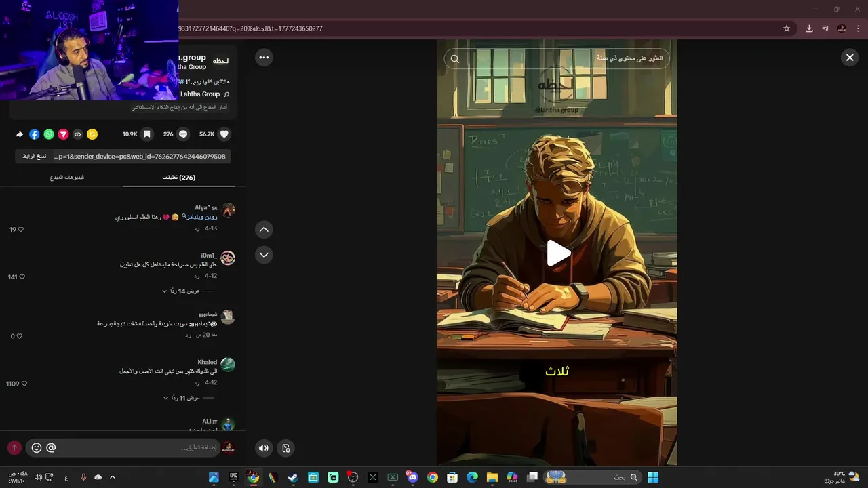This screenshot has height=488, width=868.
Task: Open Khaled username link
Action: click(x=208, y=362)
